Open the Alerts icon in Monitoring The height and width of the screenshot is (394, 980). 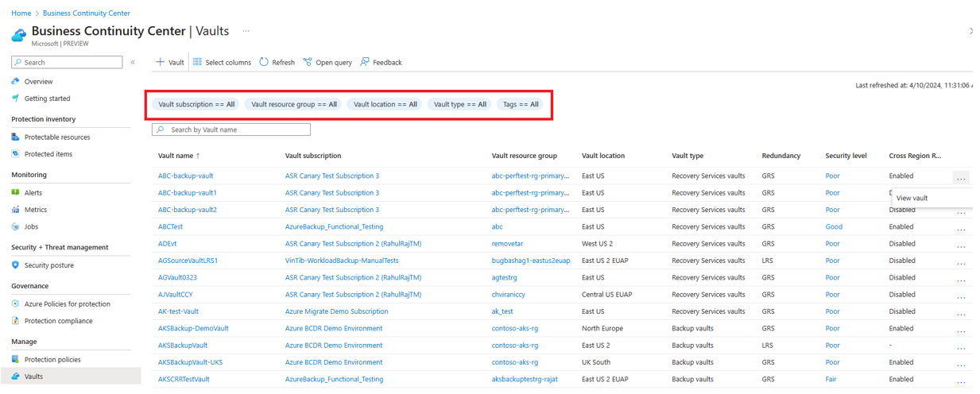click(x=15, y=192)
